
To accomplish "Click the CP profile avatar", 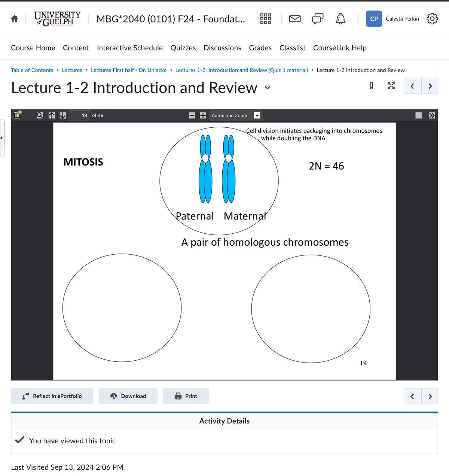I will pos(374,18).
